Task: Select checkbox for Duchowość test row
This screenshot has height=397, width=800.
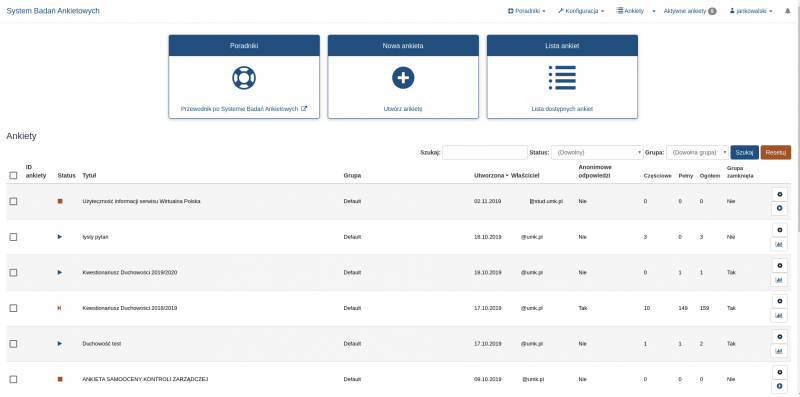Action: [x=13, y=344]
